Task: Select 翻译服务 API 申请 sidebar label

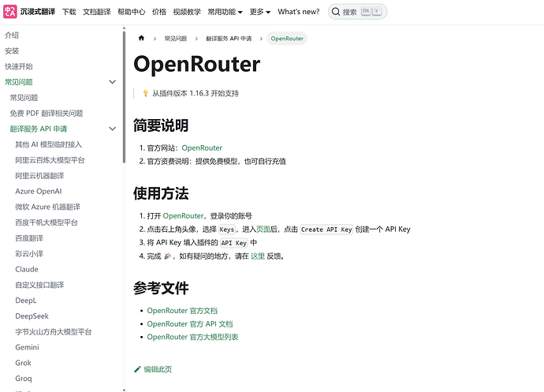Action: click(x=39, y=129)
